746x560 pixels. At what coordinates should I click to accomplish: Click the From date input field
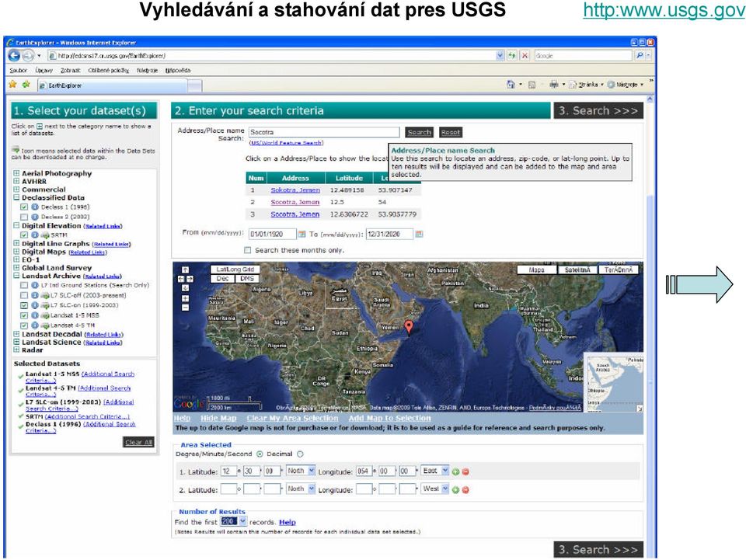tap(272, 234)
